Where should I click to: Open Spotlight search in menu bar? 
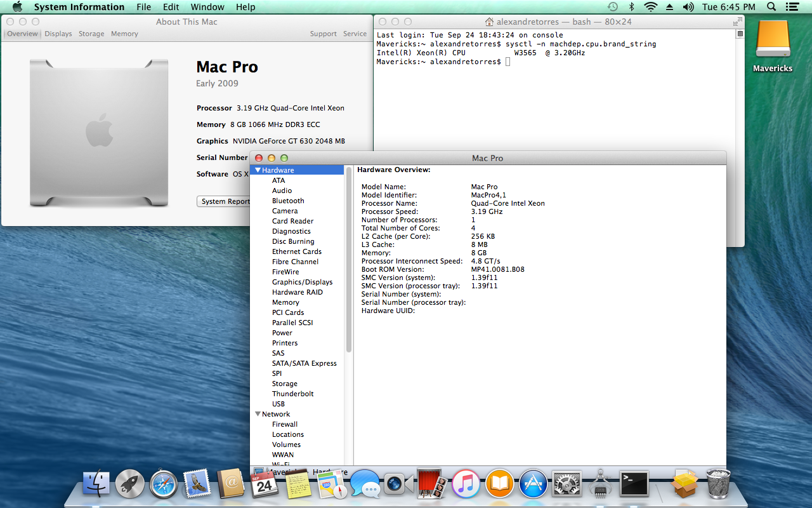pos(771,7)
